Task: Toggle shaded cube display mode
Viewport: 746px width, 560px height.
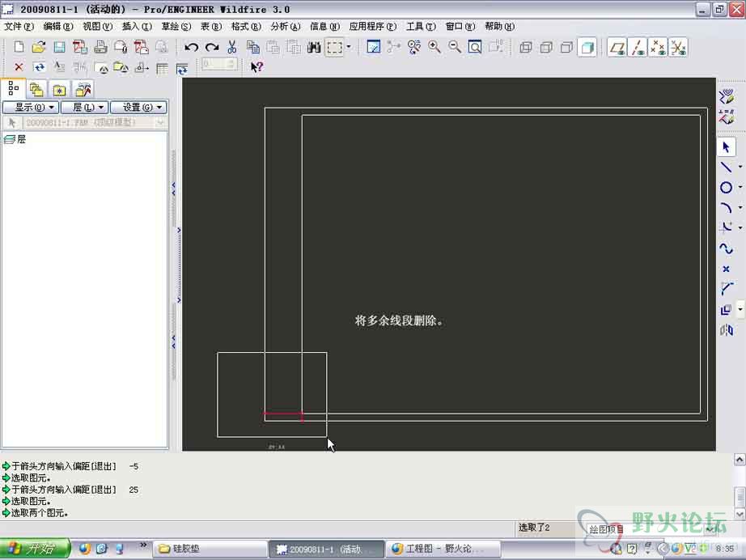Action: 587,48
